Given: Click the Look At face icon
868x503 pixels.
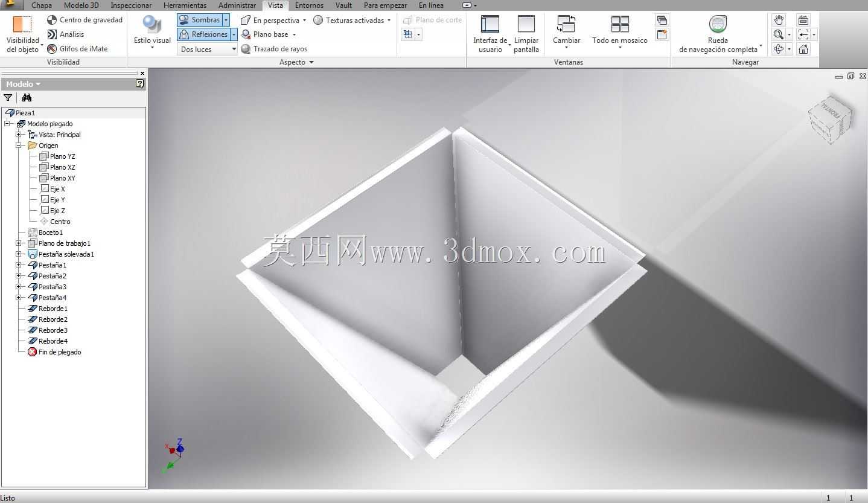Looking at the screenshot, I should pos(803,20).
